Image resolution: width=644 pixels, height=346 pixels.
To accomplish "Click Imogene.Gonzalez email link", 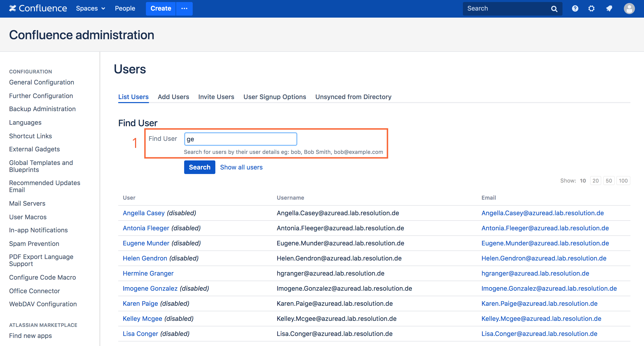I will [x=549, y=288].
